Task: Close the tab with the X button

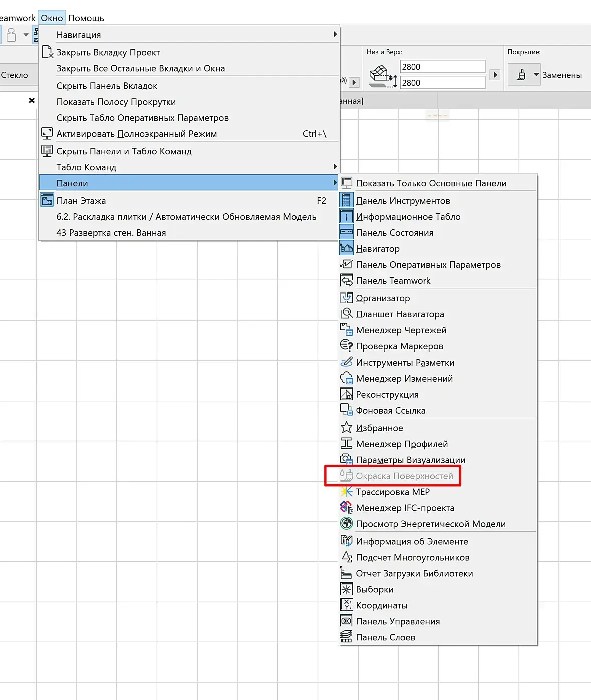Action: click(x=32, y=100)
